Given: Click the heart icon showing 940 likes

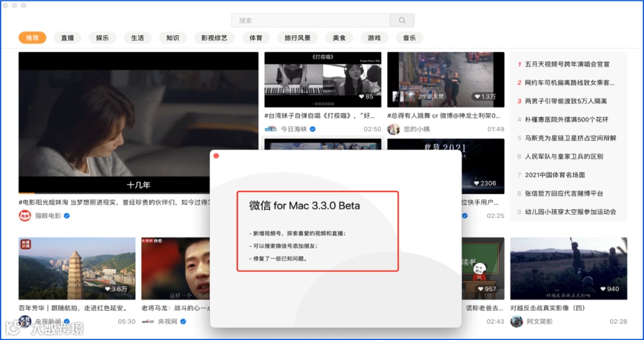Looking at the screenshot, I should [x=603, y=289].
